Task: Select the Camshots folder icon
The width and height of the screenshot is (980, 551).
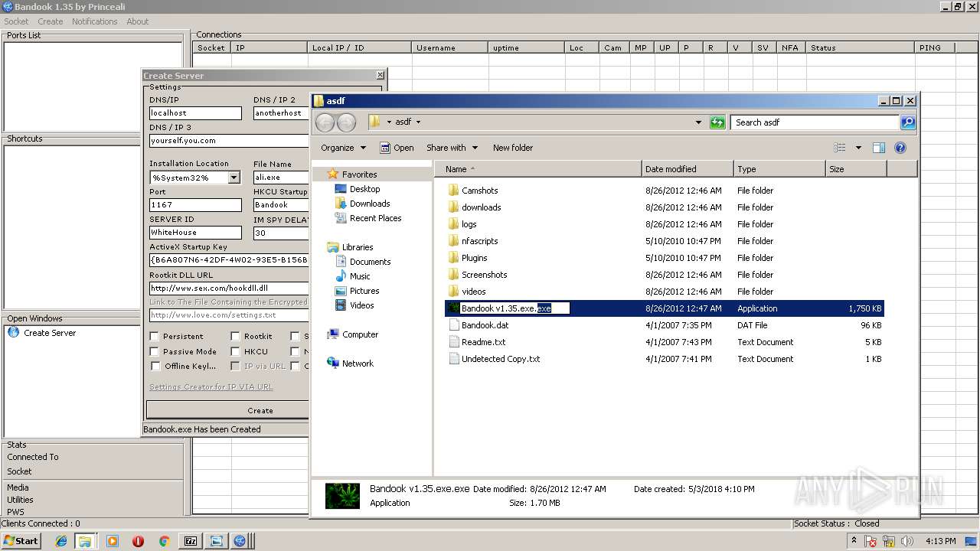Action: coord(453,191)
